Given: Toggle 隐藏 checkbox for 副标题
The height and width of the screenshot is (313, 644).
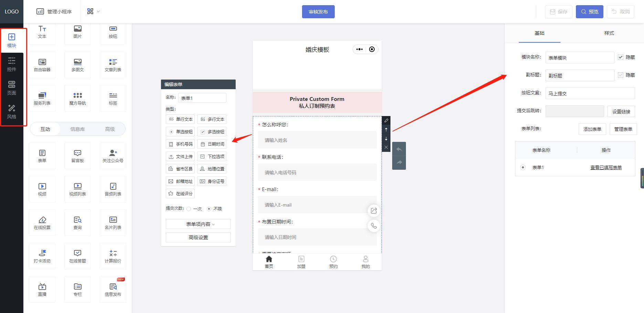Looking at the screenshot, I should 621,75.
